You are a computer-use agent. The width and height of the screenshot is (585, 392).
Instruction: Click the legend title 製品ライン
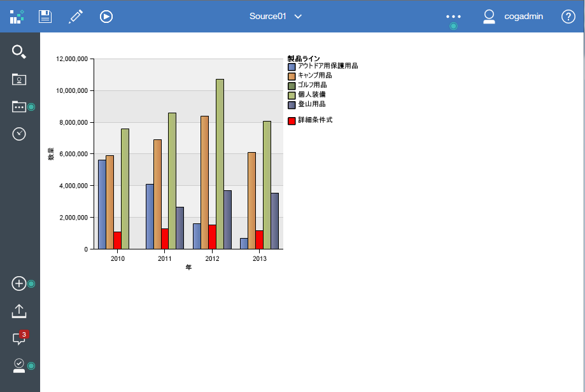pos(304,59)
